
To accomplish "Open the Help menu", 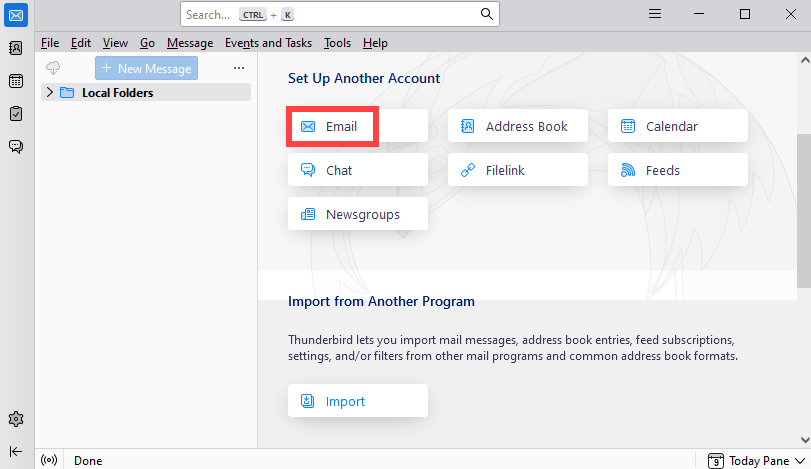I will pyautogui.click(x=375, y=43).
